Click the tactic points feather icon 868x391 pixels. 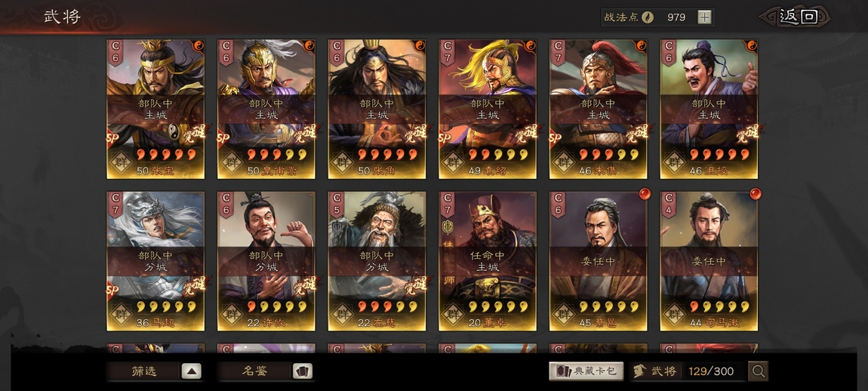point(647,17)
